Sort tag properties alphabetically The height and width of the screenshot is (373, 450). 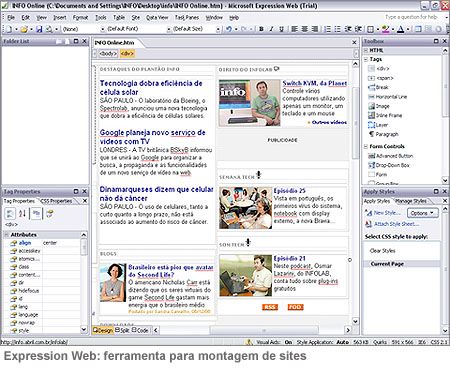[22, 213]
